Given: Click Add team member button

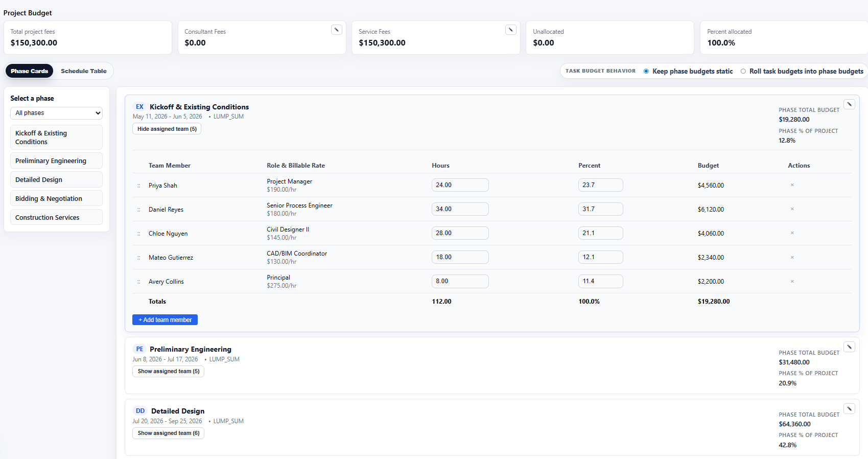Looking at the screenshot, I should [x=165, y=320].
